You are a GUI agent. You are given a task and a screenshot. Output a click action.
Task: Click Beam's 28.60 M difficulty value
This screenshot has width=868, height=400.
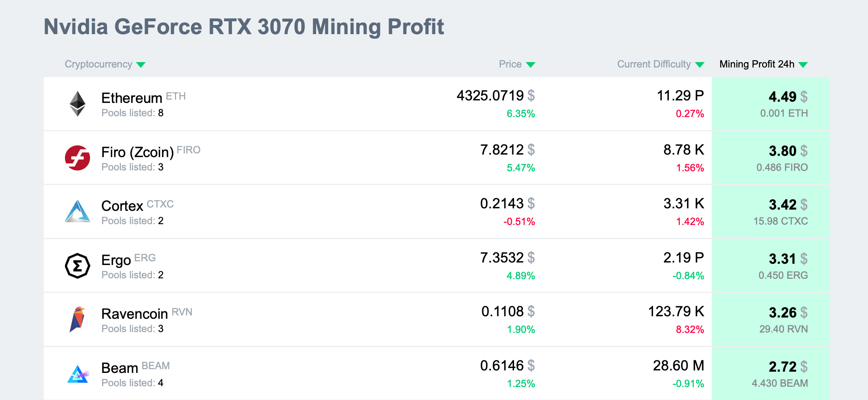click(678, 366)
